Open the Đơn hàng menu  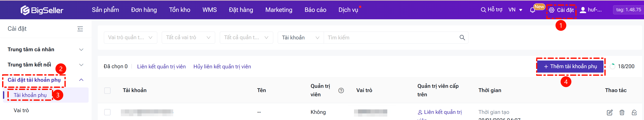click(144, 10)
